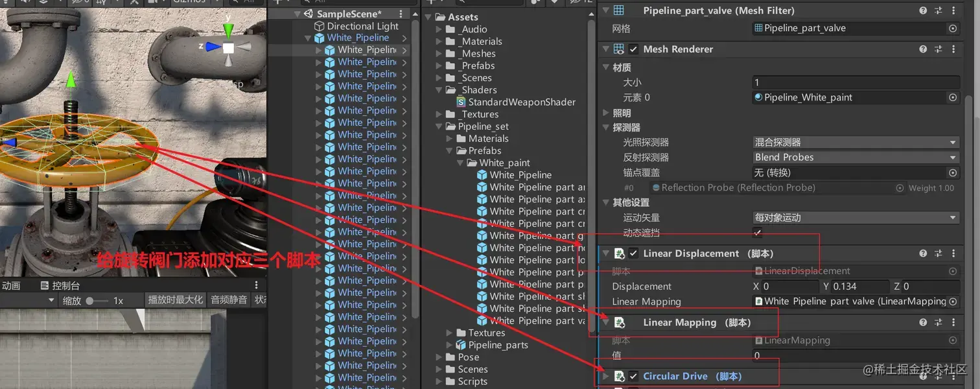Image resolution: width=980 pixels, height=389 pixels.
Task: Collapse the 其他设置 section
Action: pyautogui.click(x=606, y=203)
